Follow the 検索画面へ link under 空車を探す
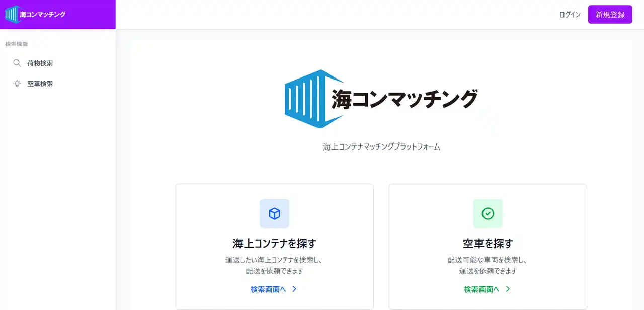This screenshot has width=644, height=310. coord(482,289)
